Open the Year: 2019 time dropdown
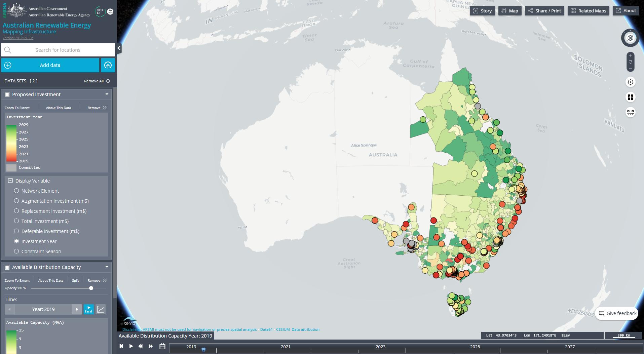The image size is (644, 354). pos(43,309)
